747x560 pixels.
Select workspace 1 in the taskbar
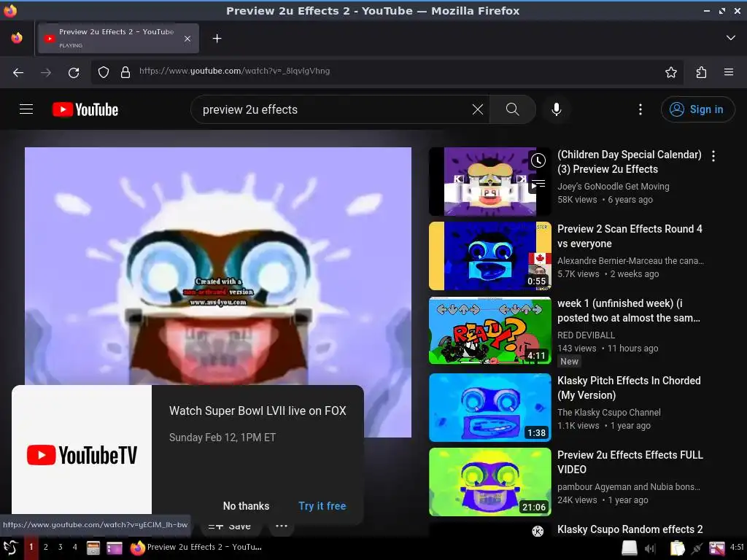coord(31,547)
